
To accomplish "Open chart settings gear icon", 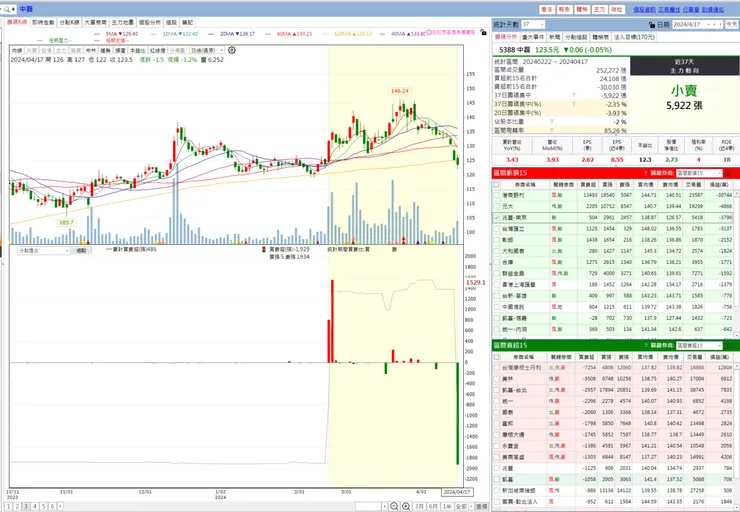I will click(232, 50).
